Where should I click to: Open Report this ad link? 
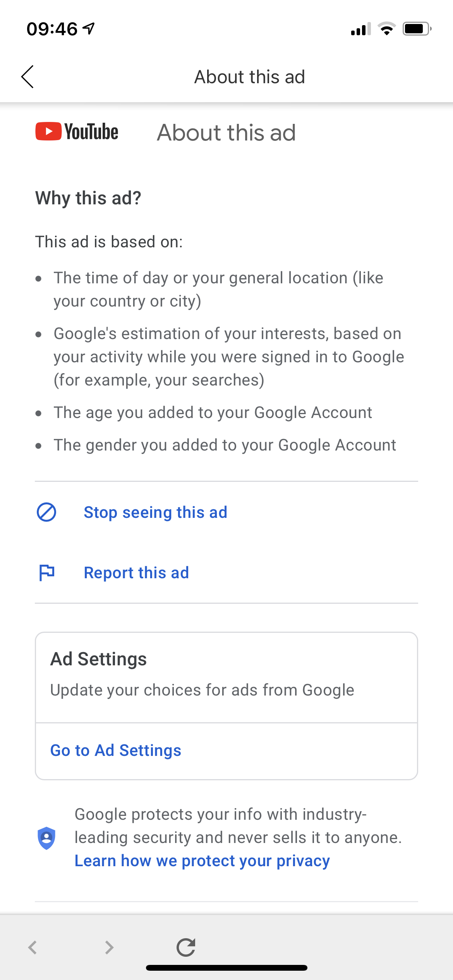[x=136, y=573]
